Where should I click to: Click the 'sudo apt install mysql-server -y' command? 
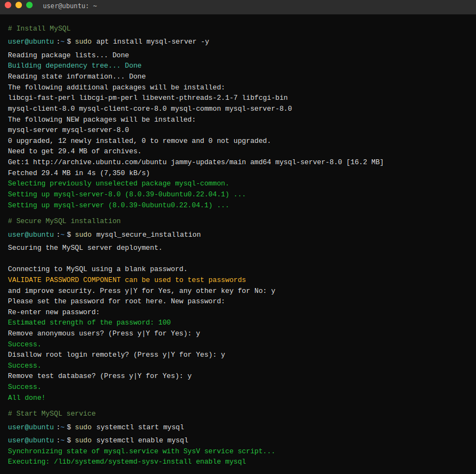[142, 41]
